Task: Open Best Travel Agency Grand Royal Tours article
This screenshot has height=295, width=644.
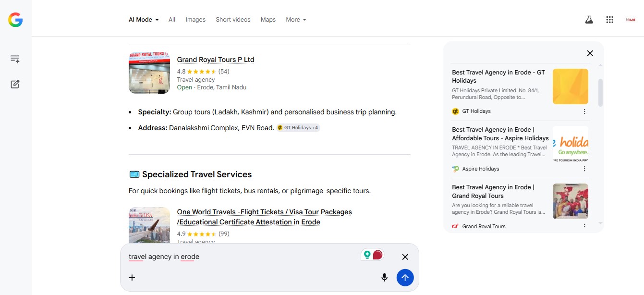Action: pyautogui.click(x=493, y=191)
